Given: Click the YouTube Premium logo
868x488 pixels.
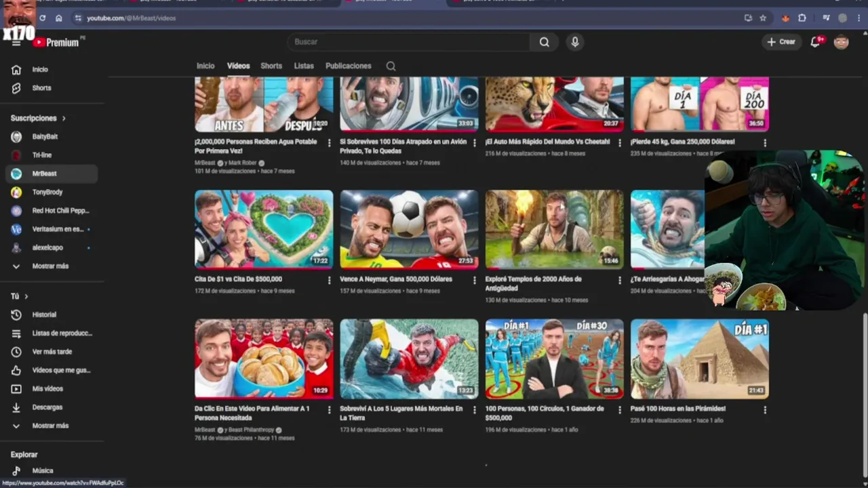Looking at the screenshot, I should (x=57, y=42).
